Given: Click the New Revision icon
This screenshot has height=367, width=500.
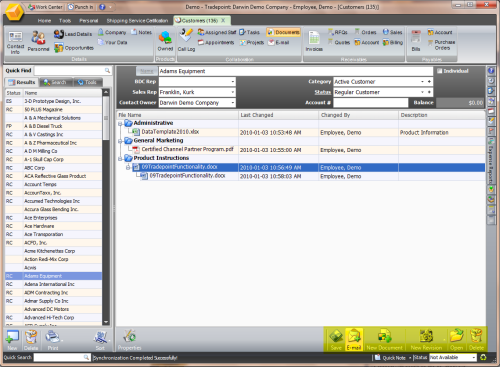Looking at the screenshot, I should pos(426,340).
